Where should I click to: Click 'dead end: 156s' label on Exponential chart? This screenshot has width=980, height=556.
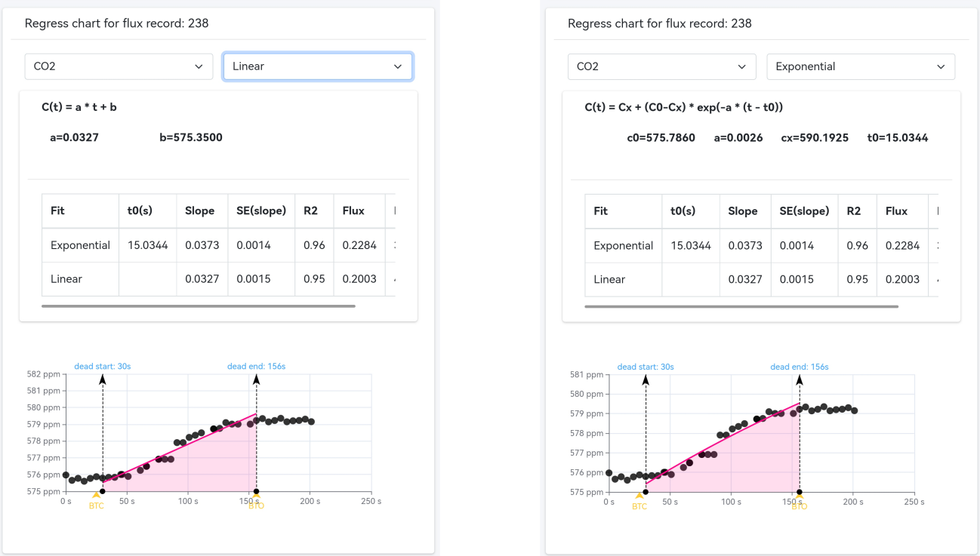click(x=799, y=367)
